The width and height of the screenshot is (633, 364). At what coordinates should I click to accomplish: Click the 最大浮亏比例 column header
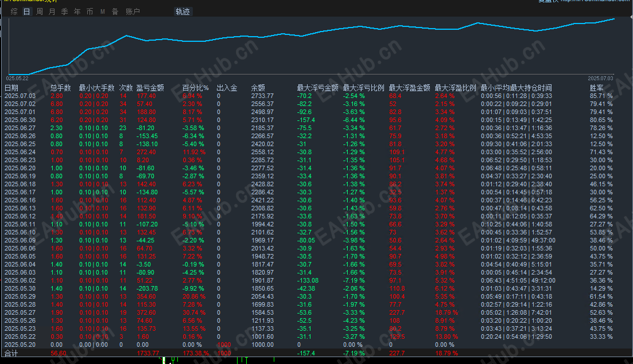tap(364, 88)
